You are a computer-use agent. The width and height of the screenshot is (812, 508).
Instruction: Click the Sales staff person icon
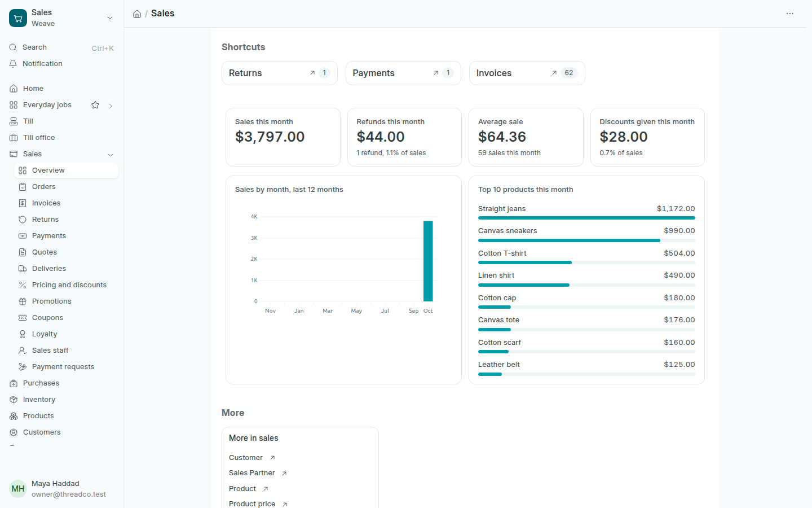[23, 351]
